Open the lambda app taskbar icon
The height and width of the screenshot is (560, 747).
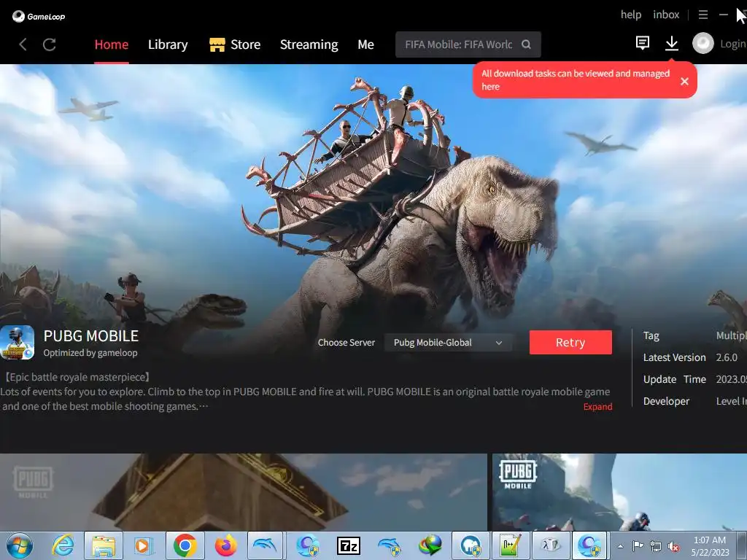pyautogui.click(x=551, y=545)
